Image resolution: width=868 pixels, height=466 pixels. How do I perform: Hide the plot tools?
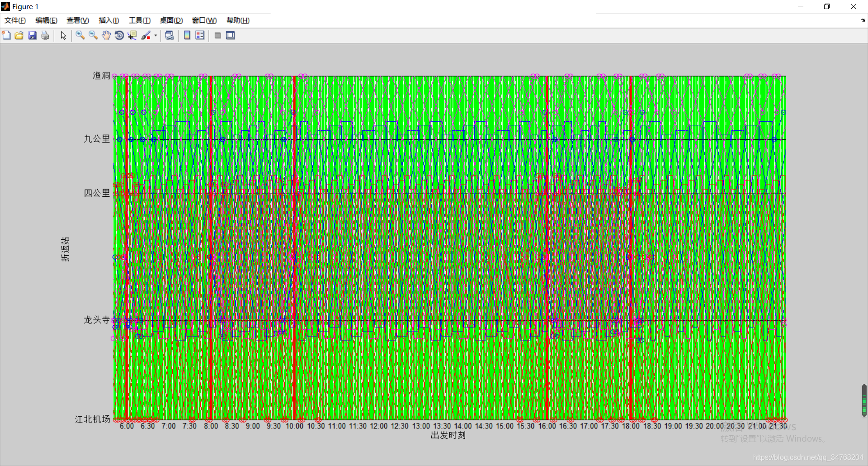(x=217, y=35)
